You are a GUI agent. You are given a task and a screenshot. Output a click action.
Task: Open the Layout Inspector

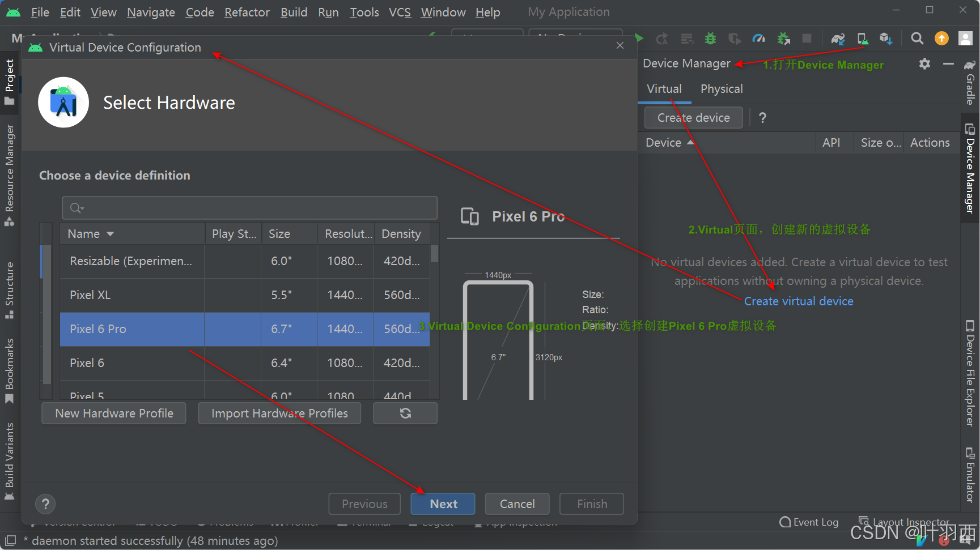903,522
